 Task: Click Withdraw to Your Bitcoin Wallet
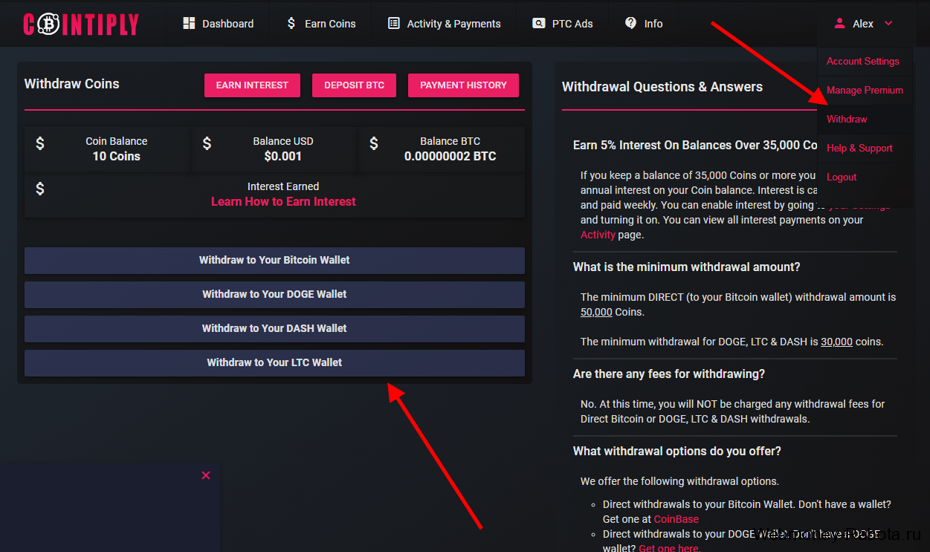click(x=274, y=260)
